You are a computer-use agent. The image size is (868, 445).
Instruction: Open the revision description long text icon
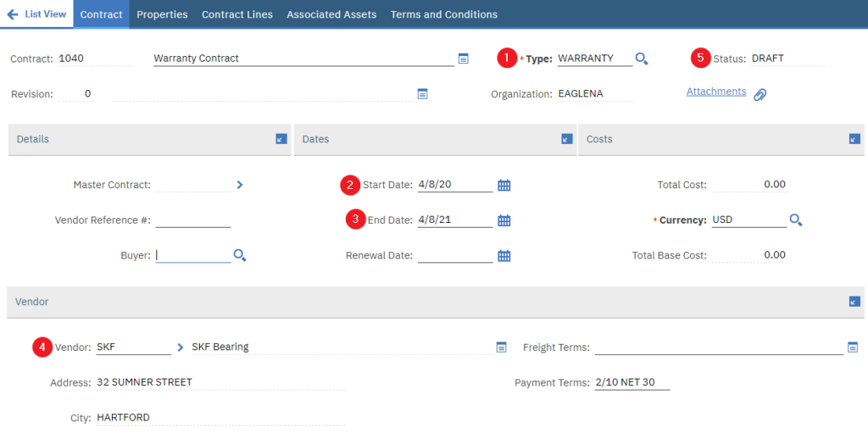coord(422,94)
